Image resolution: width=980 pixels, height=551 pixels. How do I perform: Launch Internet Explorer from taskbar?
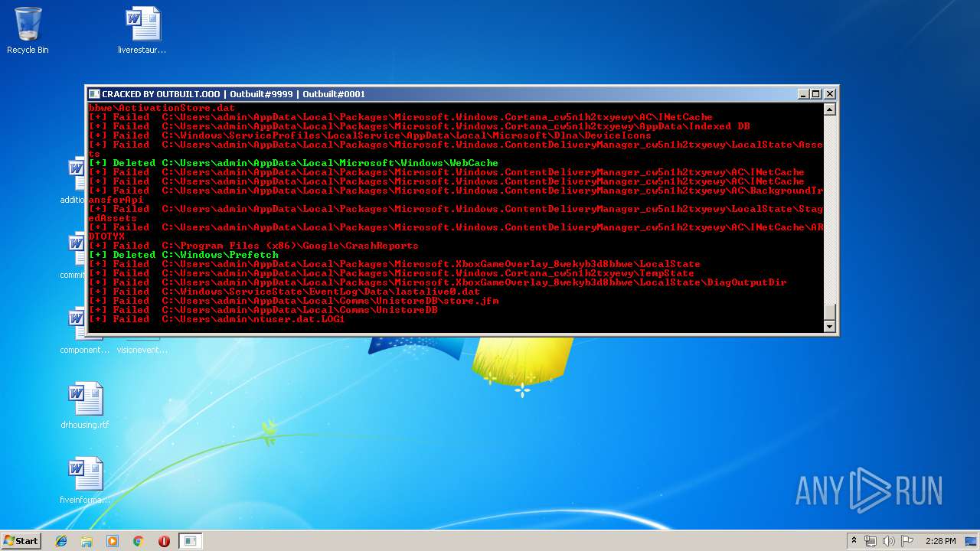pos(61,541)
